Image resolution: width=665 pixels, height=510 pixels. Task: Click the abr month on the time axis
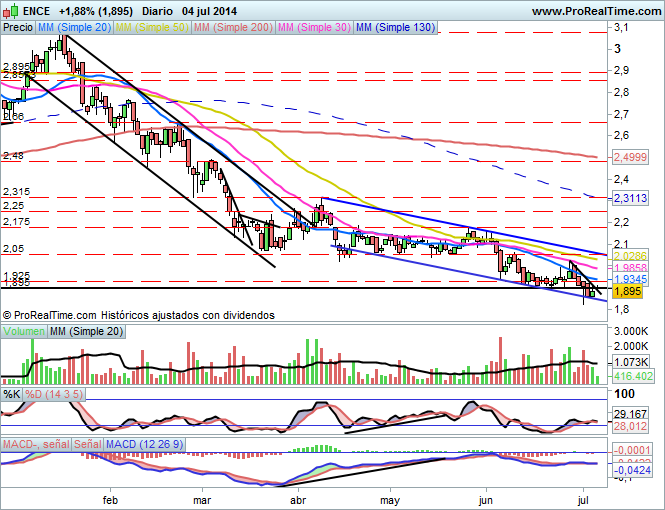click(298, 499)
